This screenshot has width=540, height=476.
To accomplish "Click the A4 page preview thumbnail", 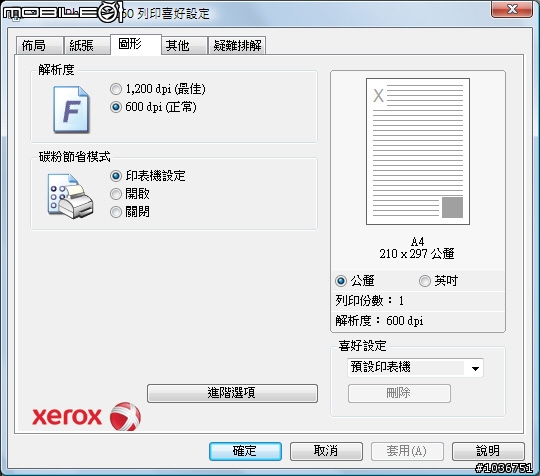I will click(418, 152).
